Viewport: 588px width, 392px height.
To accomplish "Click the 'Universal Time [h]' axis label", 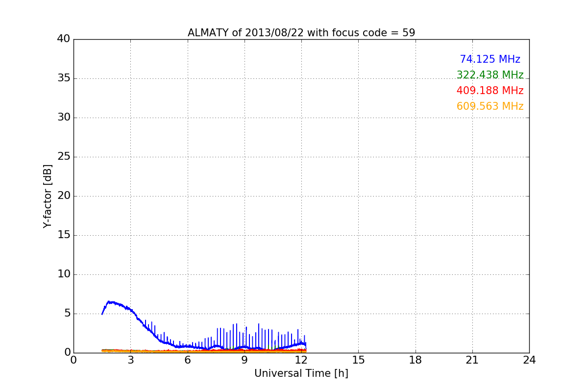I will click(x=301, y=373).
